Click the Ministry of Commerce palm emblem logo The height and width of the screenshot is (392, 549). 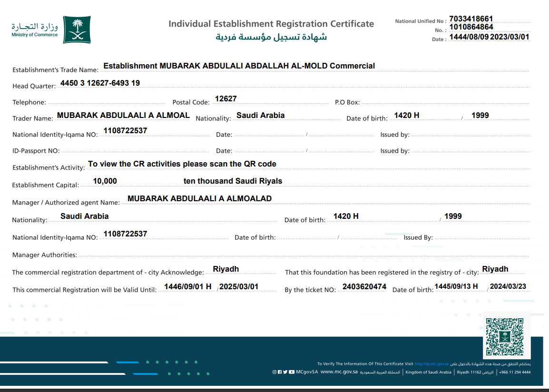click(77, 30)
